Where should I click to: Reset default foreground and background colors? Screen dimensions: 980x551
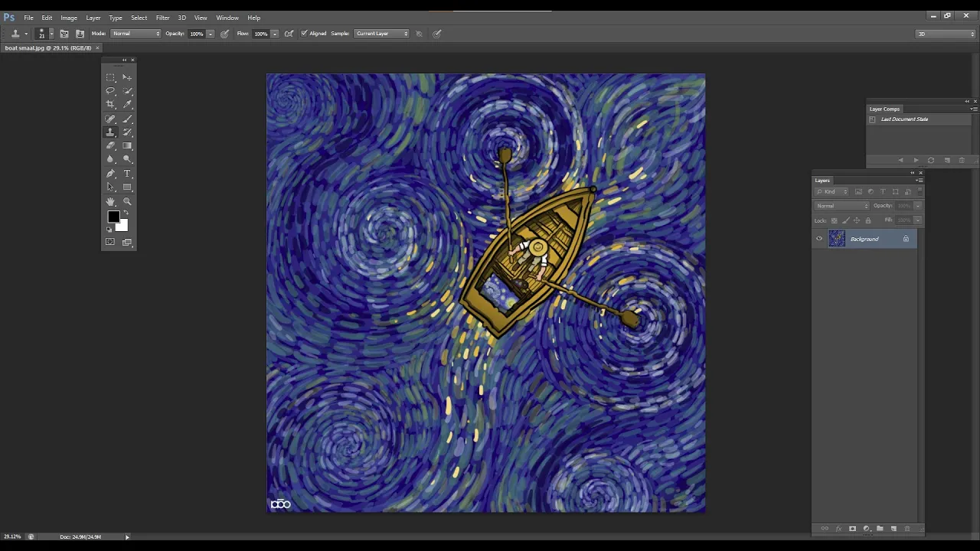(109, 229)
